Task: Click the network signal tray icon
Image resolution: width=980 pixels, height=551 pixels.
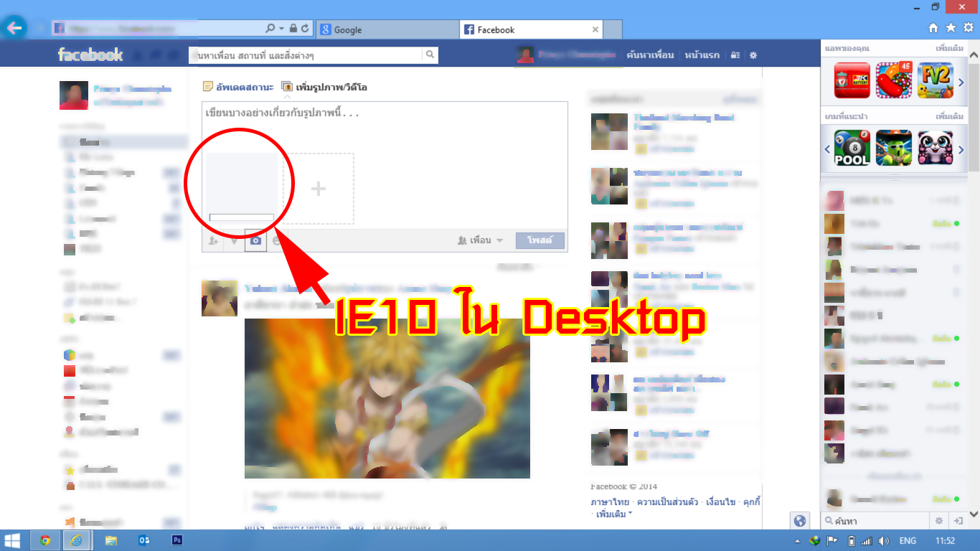Action: click(867, 541)
